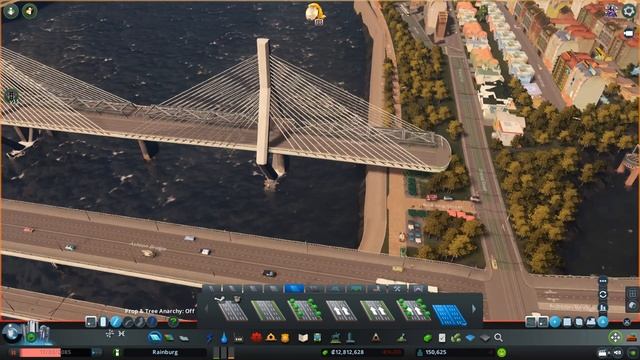
Task: Open the Zoning tool icon
Action: [x=169, y=338]
